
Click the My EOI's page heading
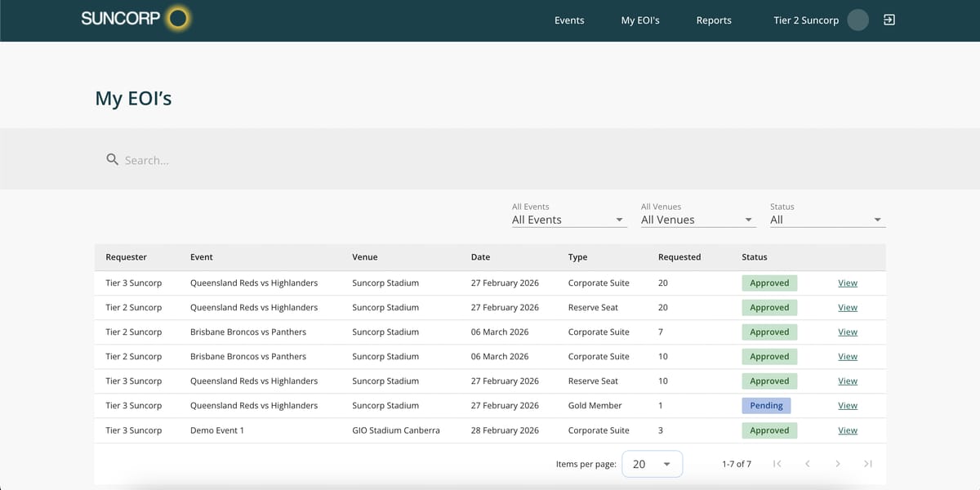click(133, 98)
